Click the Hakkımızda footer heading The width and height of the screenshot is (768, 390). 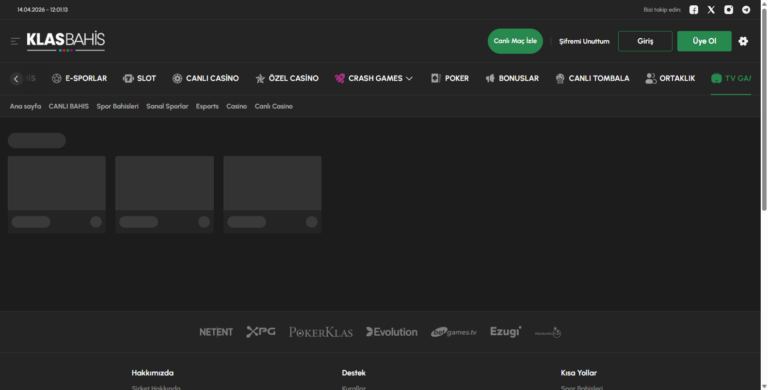point(152,373)
